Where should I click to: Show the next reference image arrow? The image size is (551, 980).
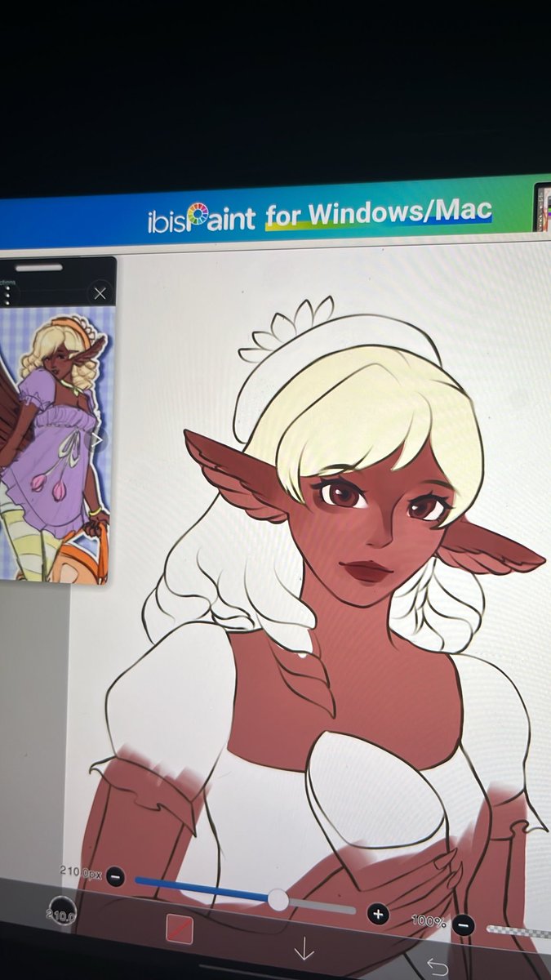(x=97, y=440)
